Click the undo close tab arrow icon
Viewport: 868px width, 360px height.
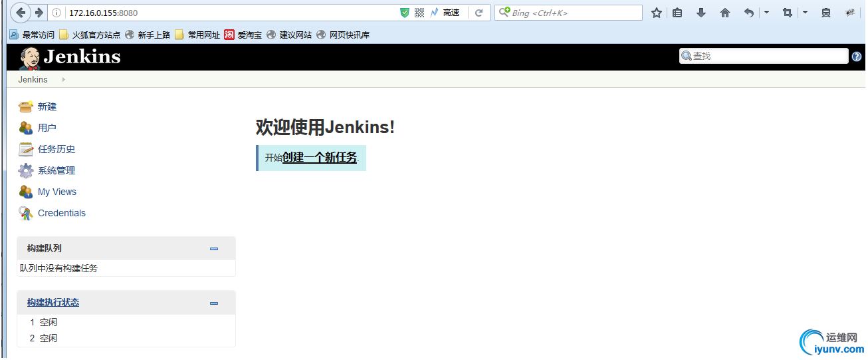(749, 13)
